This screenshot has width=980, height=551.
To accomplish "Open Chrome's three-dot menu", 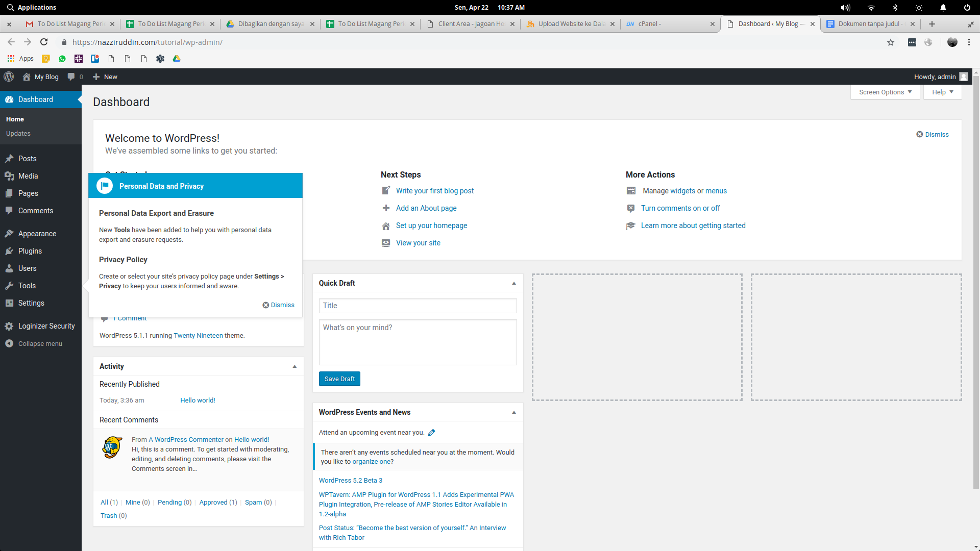I will (x=969, y=42).
